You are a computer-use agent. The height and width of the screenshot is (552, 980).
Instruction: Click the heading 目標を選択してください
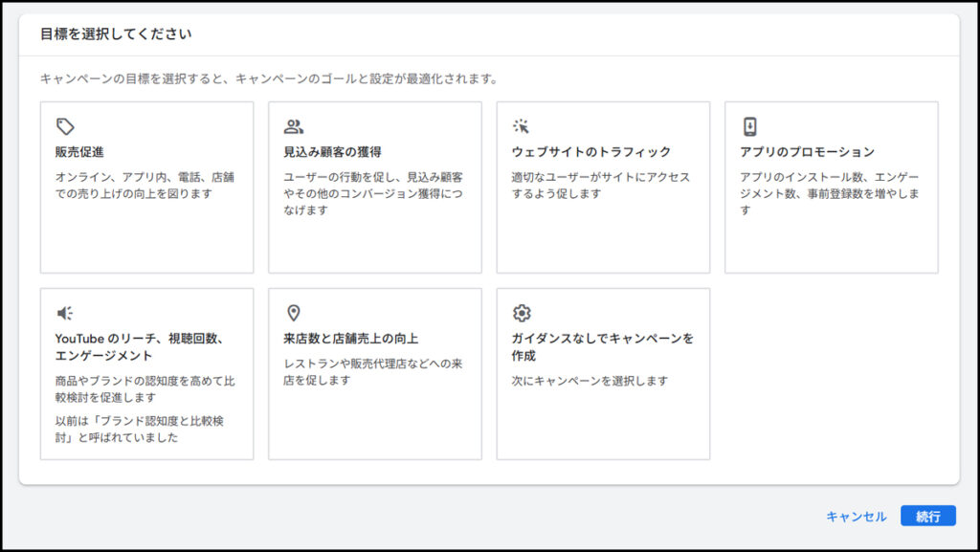tap(116, 33)
